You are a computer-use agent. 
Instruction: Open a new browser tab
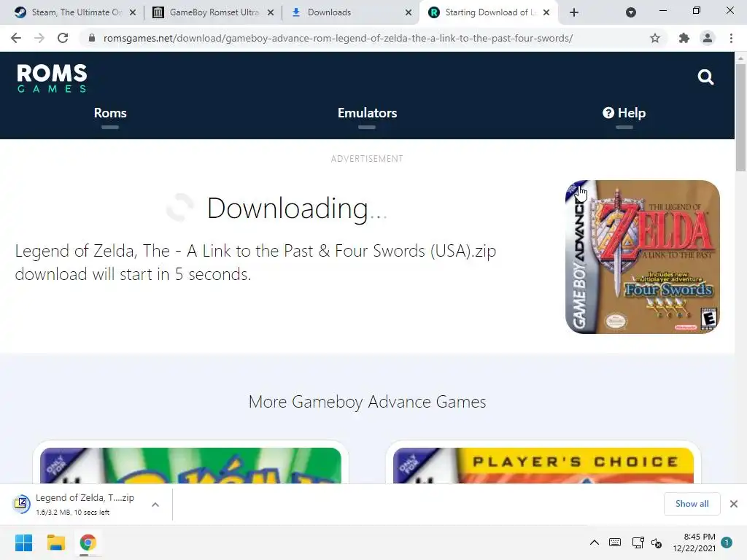pyautogui.click(x=574, y=12)
